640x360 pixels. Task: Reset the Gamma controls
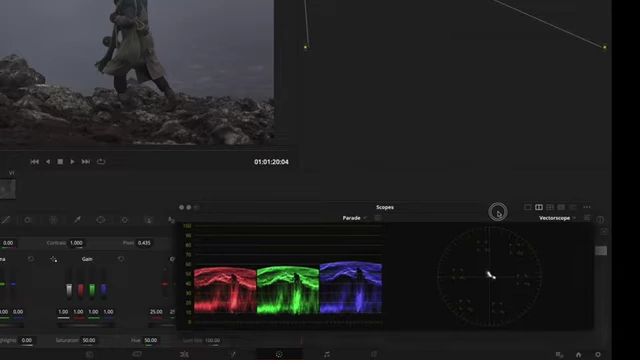point(31,259)
